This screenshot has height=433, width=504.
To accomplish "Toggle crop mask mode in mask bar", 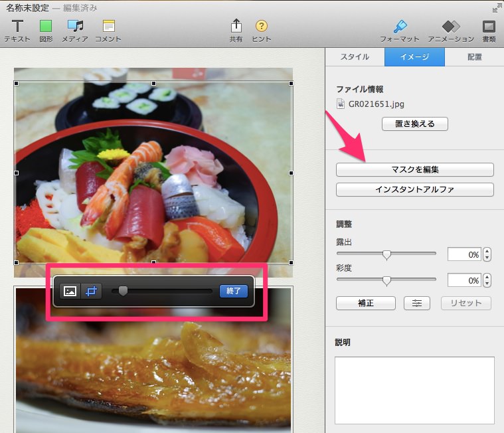I will tap(92, 291).
